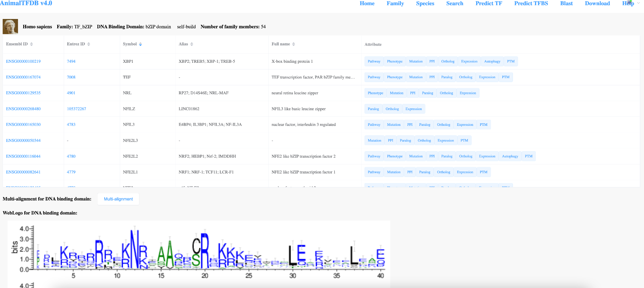Open Entrez ID 105372267 link
The width and height of the screenshot is (644, 288).
tap(76, 109)
